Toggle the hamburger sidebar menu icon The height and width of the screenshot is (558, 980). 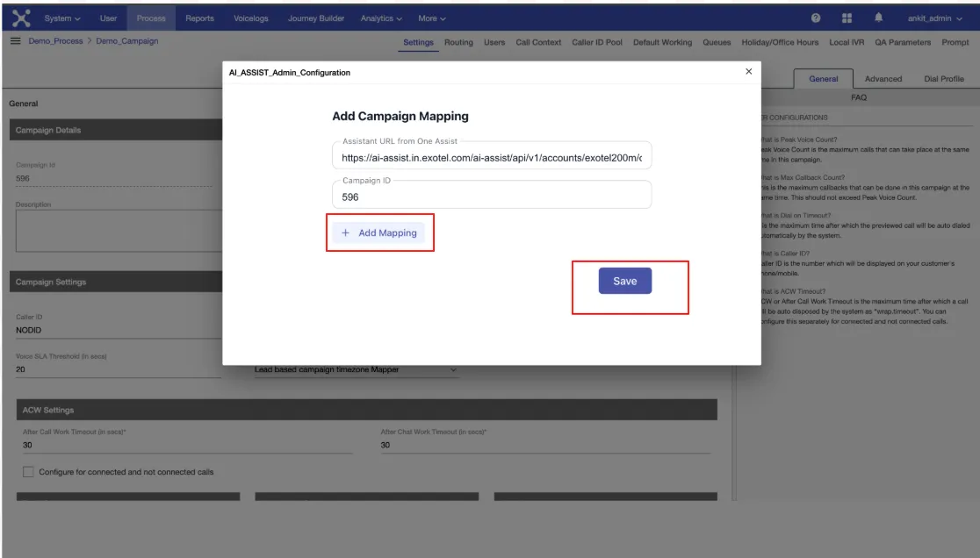click(16, 40)
